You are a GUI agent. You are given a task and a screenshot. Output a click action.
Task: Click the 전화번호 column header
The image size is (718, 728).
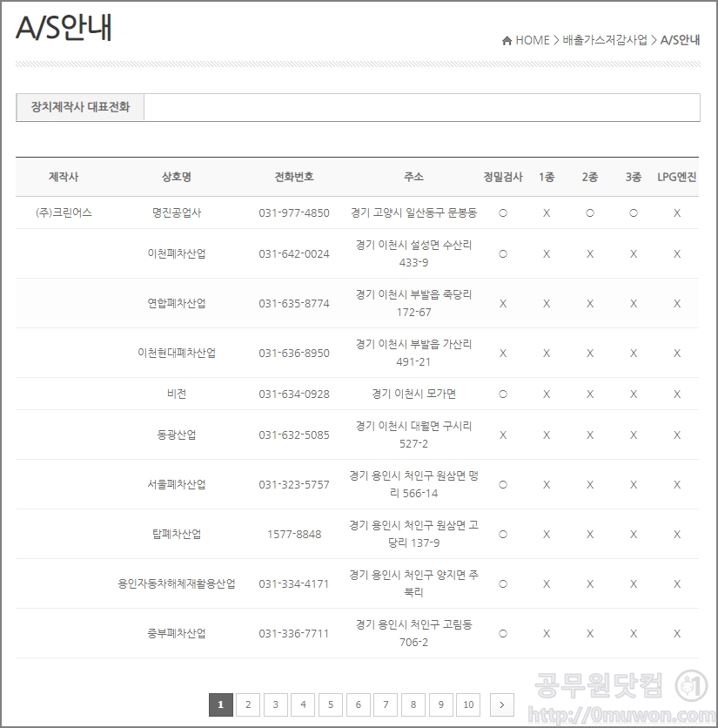click(x=294, y=177)
